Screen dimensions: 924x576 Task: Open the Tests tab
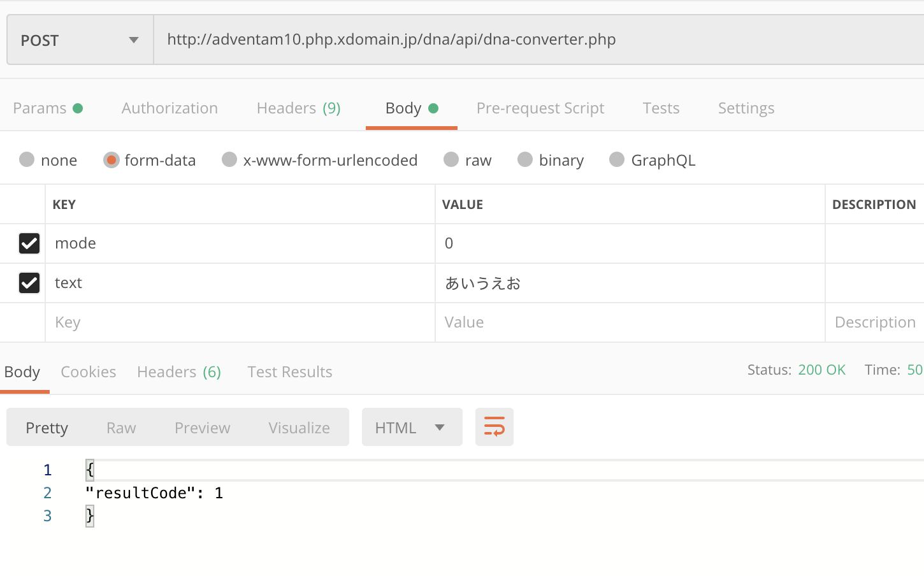pos(661,108)
